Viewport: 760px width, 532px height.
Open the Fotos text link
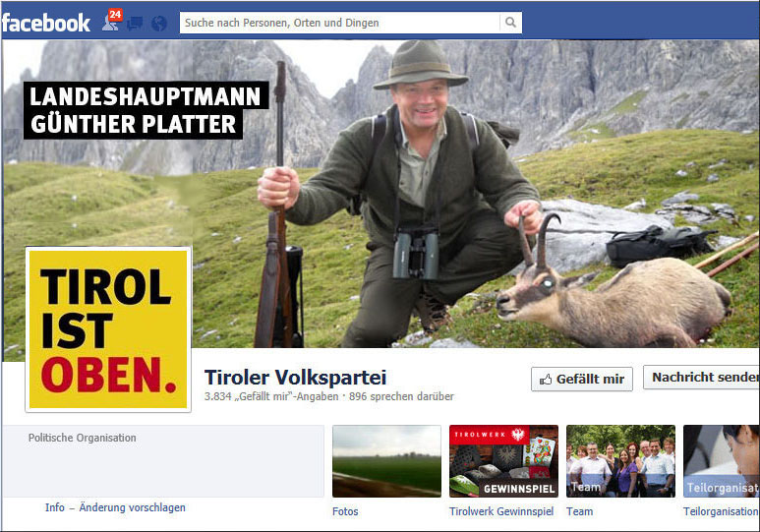click(345, 511)
